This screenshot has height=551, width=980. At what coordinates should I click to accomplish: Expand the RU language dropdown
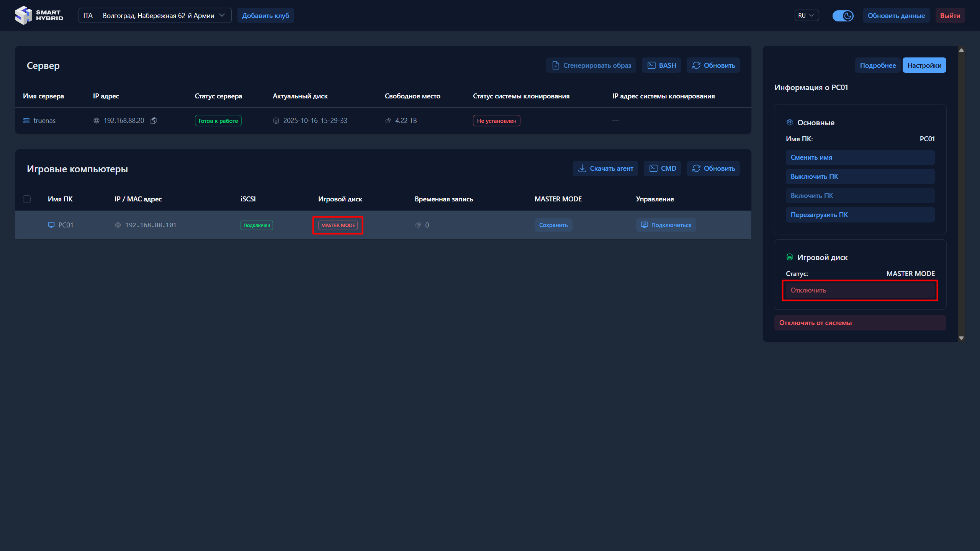point(806,16)
